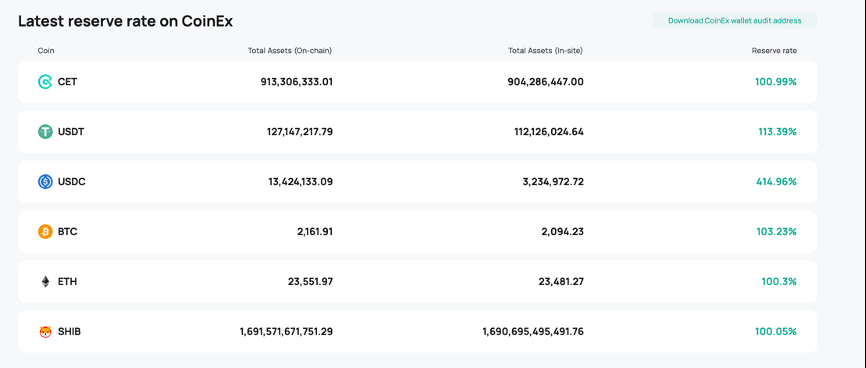Click the Coin column header
The width and height of the screenshot is (866, 368).
pyautogui.click(x=46, y=50)
